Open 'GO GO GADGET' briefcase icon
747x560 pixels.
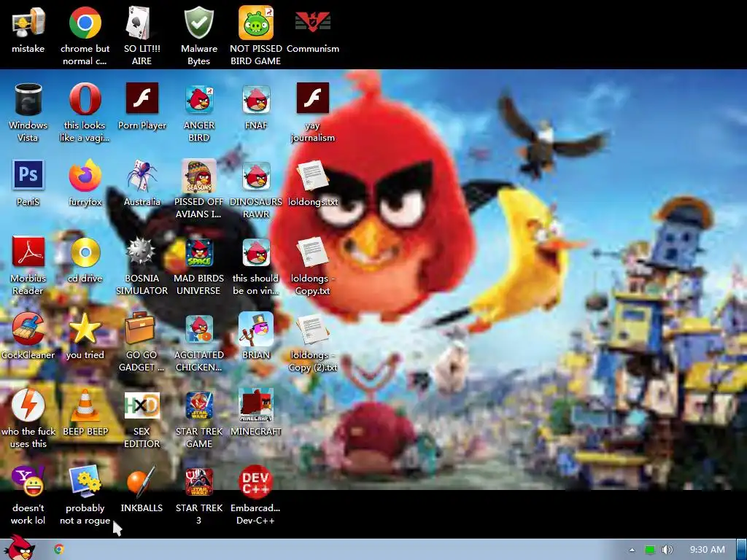[139, 327]
